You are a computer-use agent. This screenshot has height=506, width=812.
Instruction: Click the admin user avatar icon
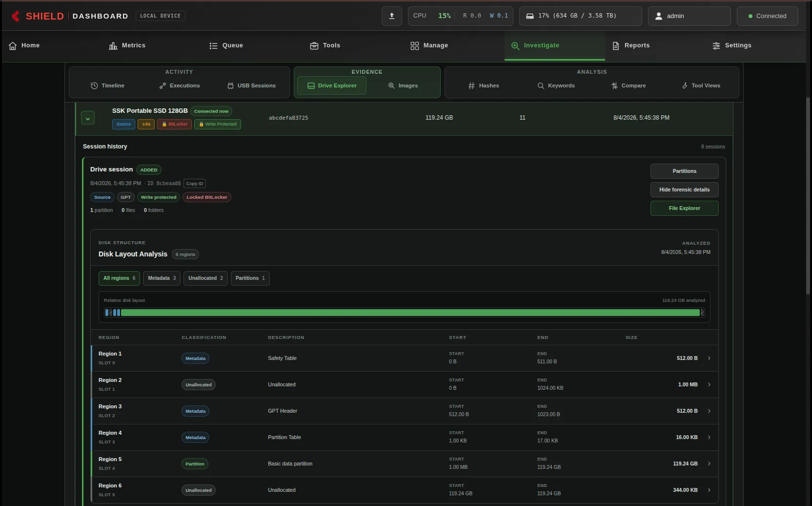(x=659, y=16)
